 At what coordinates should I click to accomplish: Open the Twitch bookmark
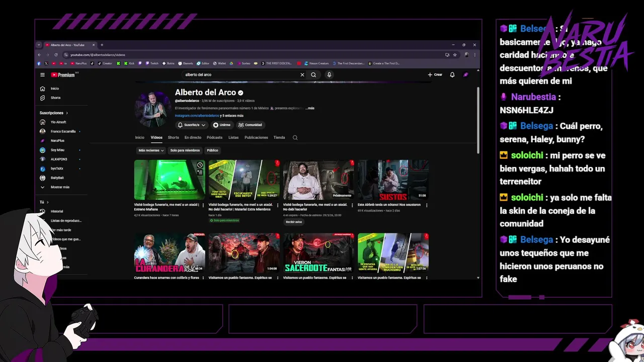pyautogui.click(x=152, y=63)
